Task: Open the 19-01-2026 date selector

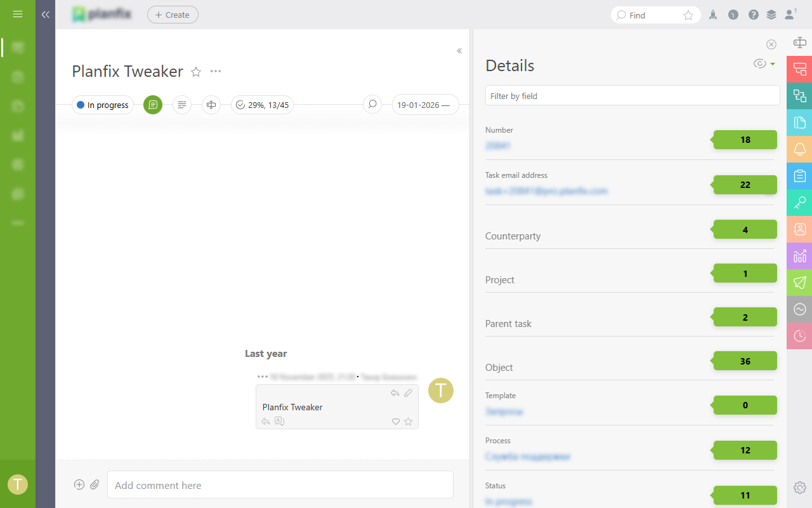Action: click(x=425, y=105)
